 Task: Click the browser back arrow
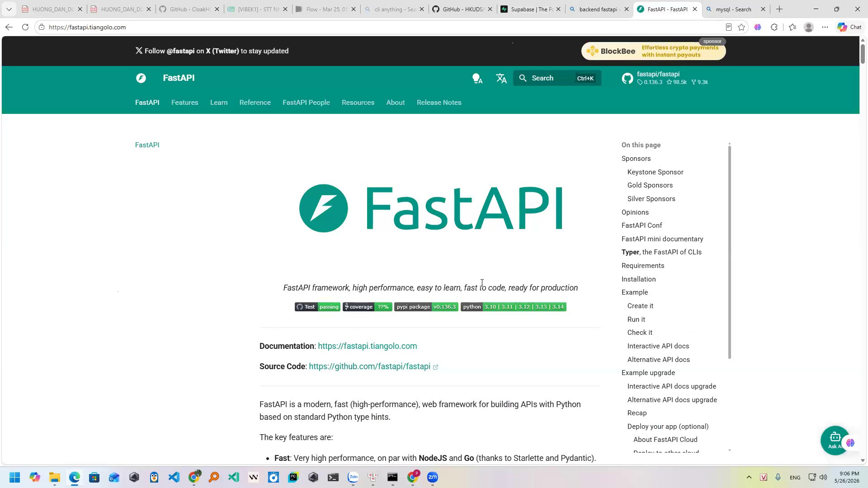point(9,27)
